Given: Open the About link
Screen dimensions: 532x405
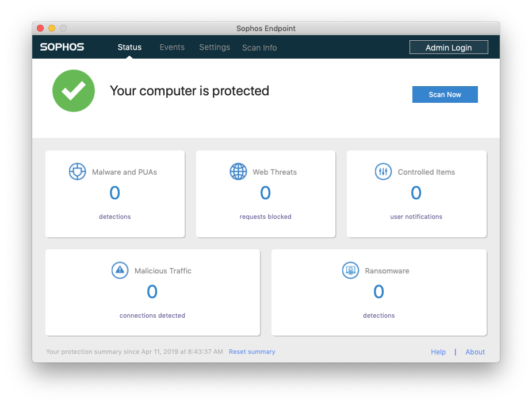Looking at the screenshot, I should click(475, 352).
